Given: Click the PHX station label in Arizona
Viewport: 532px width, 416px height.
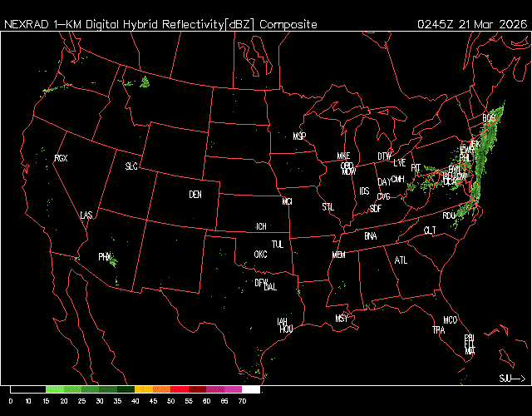Looking at the screenshot, I should point(105,256).
